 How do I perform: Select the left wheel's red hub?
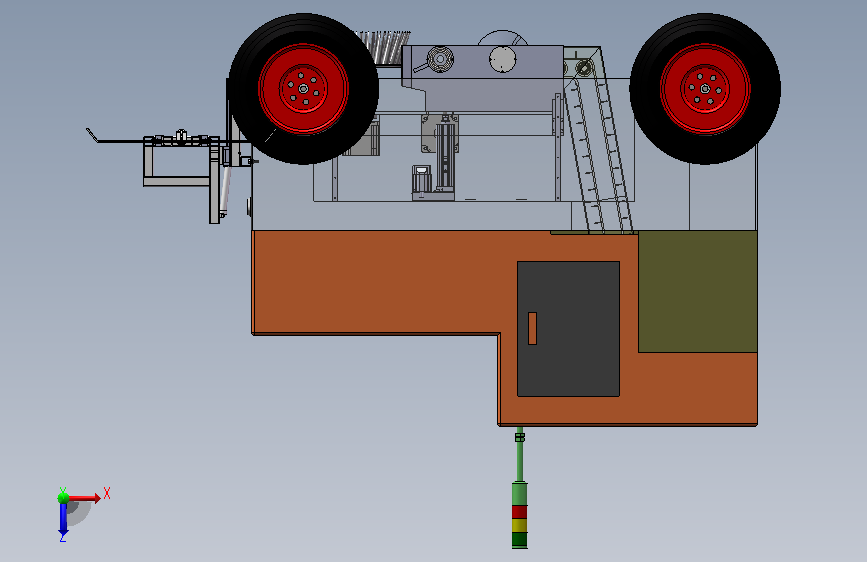[x=303, y=89]
